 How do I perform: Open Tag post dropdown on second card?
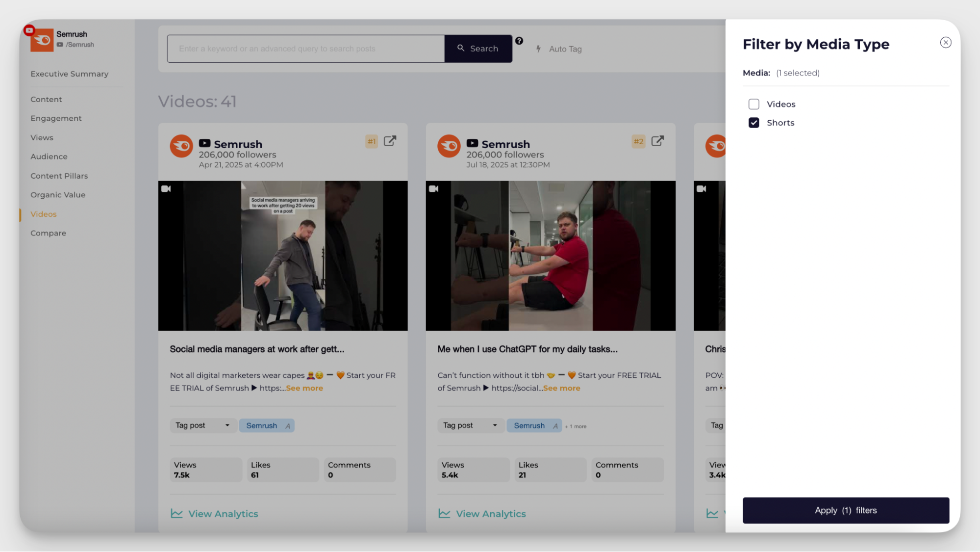(470, 425)
